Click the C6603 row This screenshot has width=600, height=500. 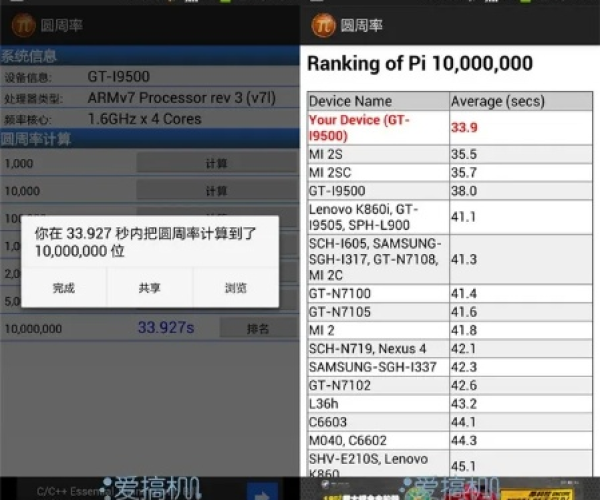click(x=450, y=422)
